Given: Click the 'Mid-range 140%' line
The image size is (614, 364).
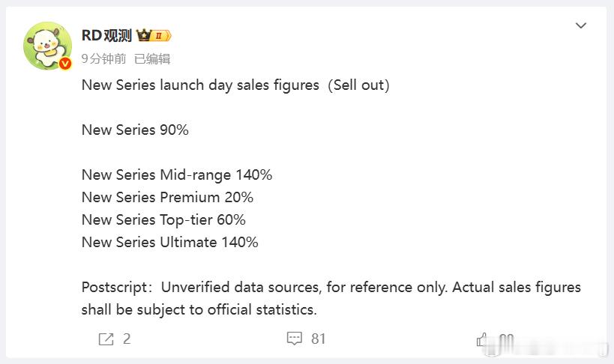Looking at the screenshot, I should pyautogui.click(x=177, y=175).
